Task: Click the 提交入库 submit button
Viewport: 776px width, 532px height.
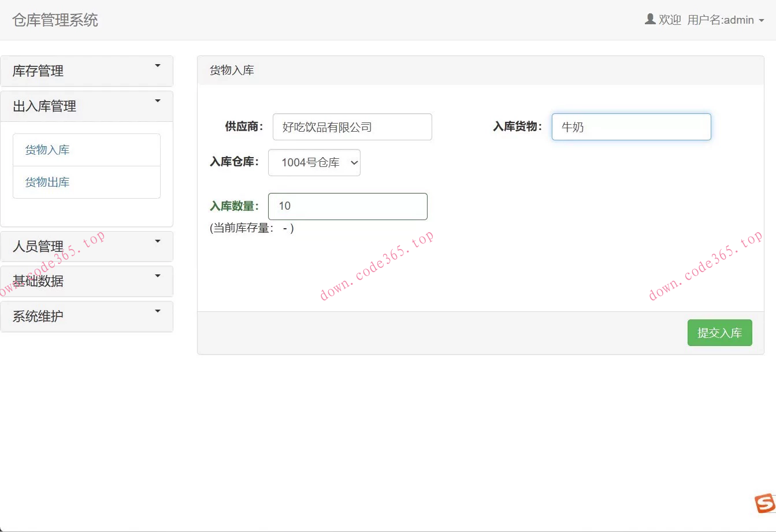Action: [x=719, y=333]
